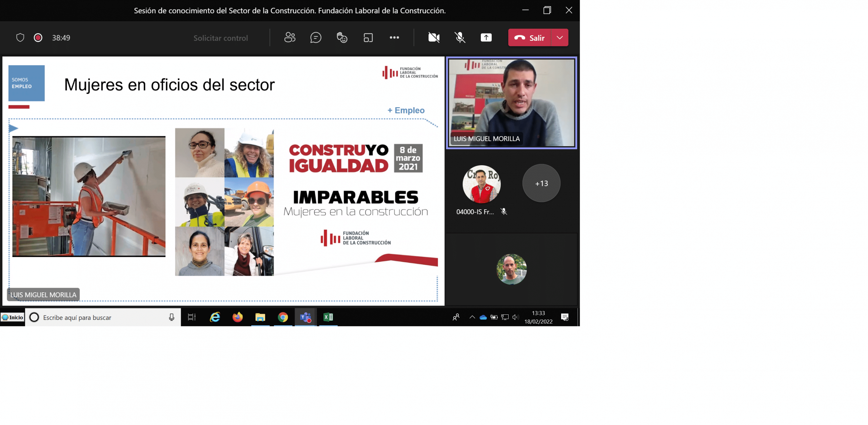Turn on the camera

click(x=434, y=38)
